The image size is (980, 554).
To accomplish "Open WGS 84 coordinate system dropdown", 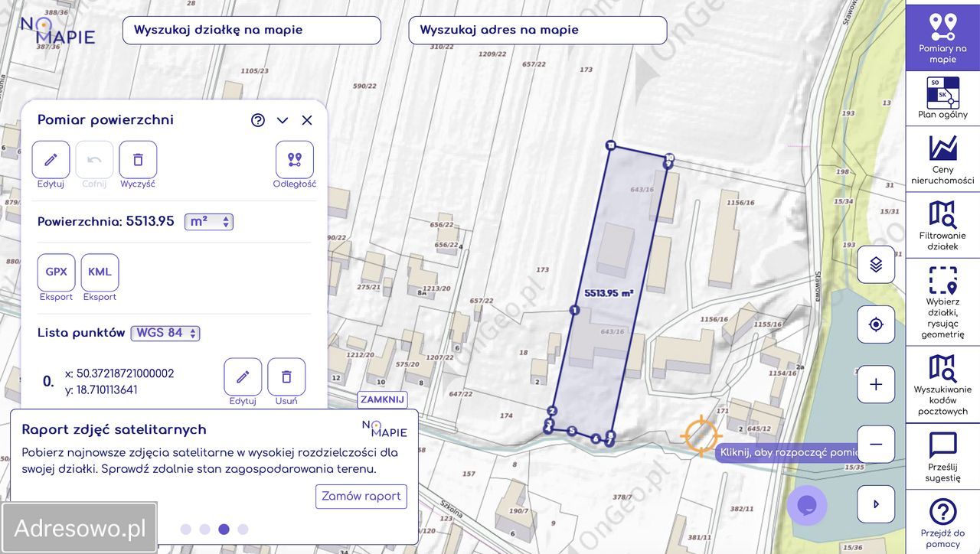I will [x=165, y=334].
